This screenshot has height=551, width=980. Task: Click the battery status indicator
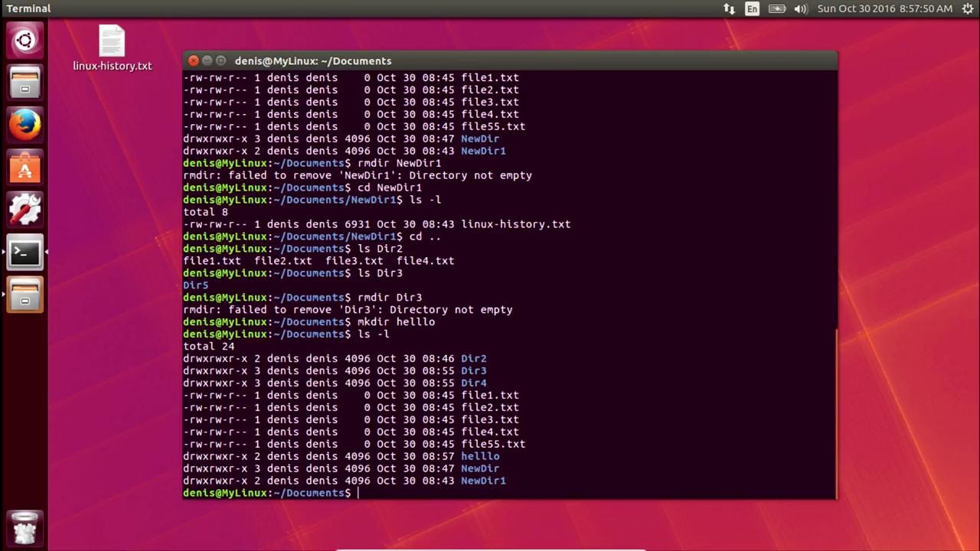click(777, 9)
